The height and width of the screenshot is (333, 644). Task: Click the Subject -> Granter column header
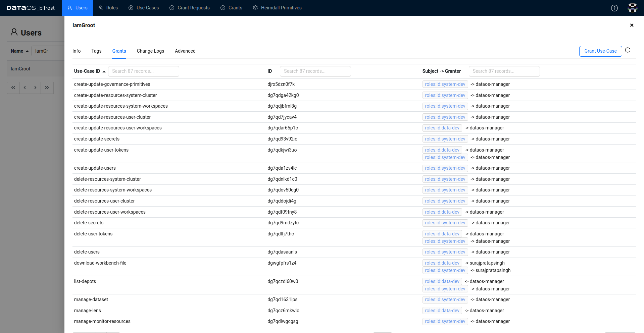point(441,71)
